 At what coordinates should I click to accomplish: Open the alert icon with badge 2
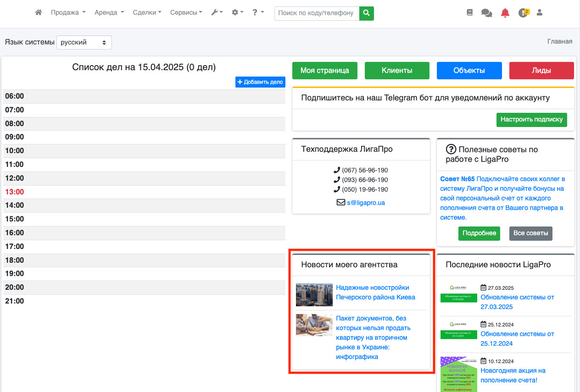coord(523,13)
